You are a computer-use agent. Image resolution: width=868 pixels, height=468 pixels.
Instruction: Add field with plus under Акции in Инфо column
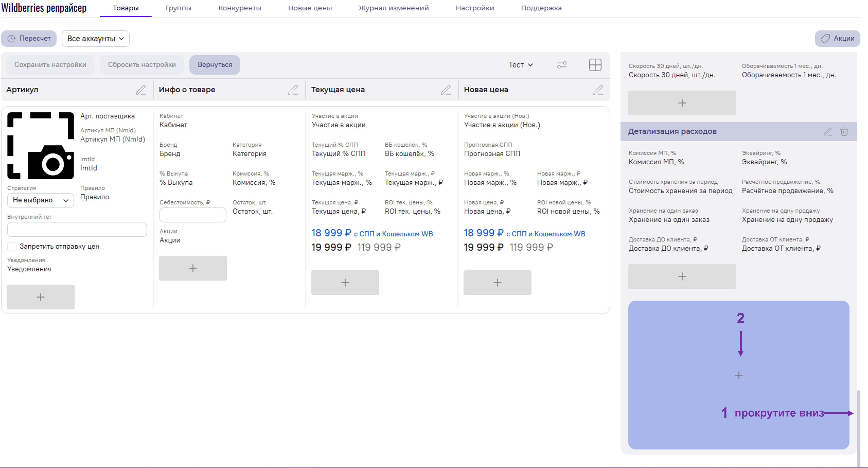[x=193, y=268]
